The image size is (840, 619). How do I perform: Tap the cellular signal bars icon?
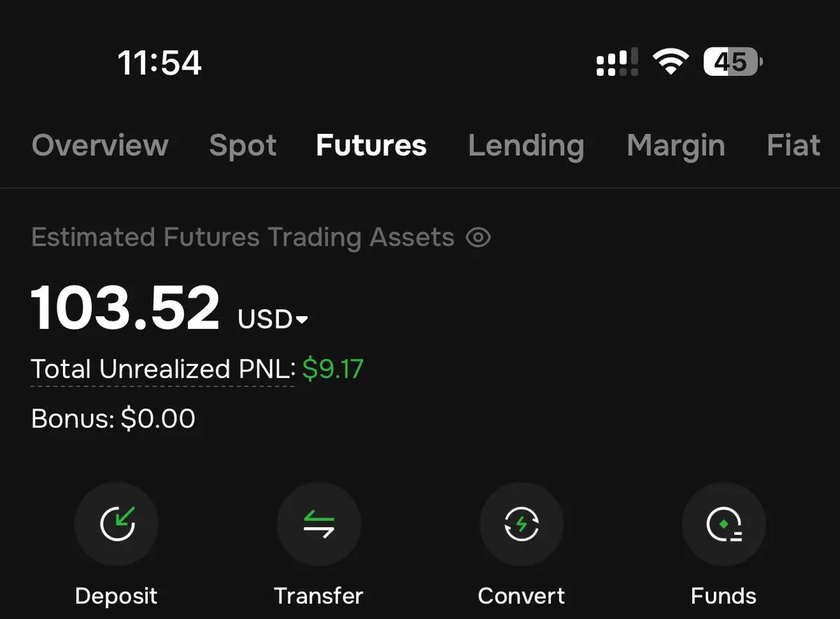point(617,62)
